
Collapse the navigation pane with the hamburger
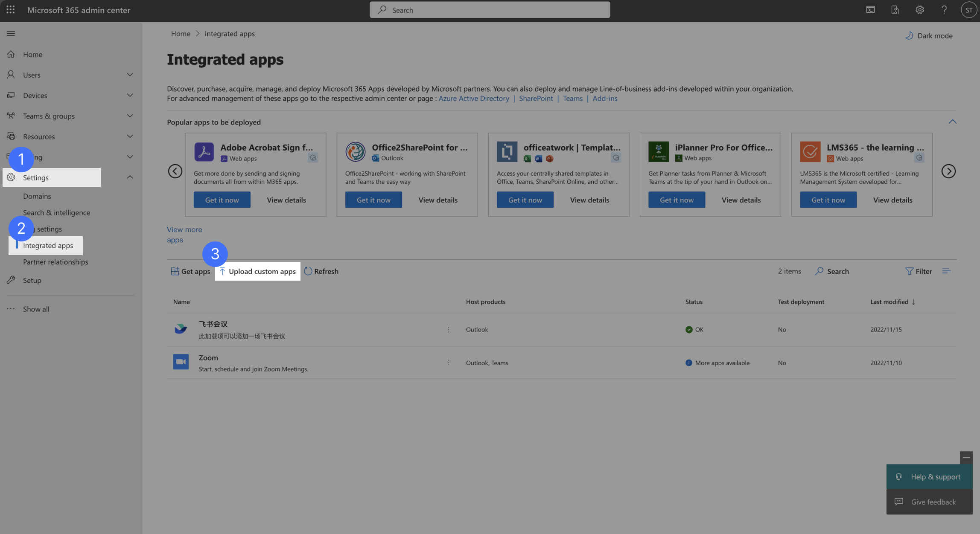tap(11, 33)
